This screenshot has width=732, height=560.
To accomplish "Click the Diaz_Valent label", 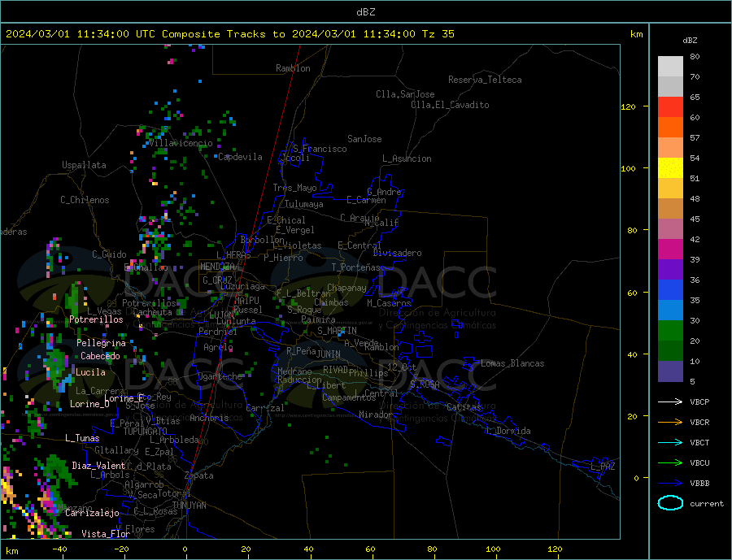I will pos(98,466).
